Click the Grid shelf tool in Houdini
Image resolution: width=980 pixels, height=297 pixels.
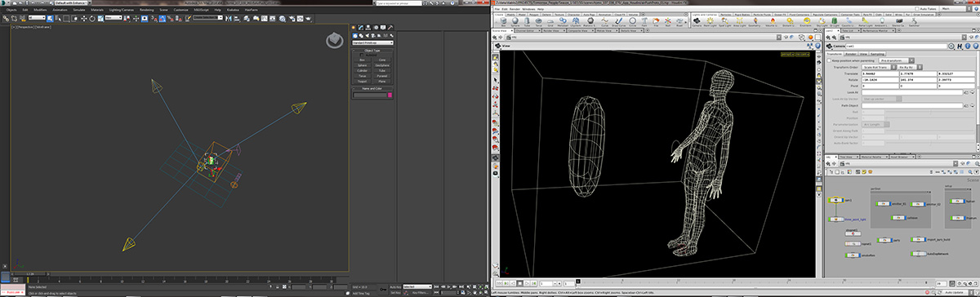(550, 22)
